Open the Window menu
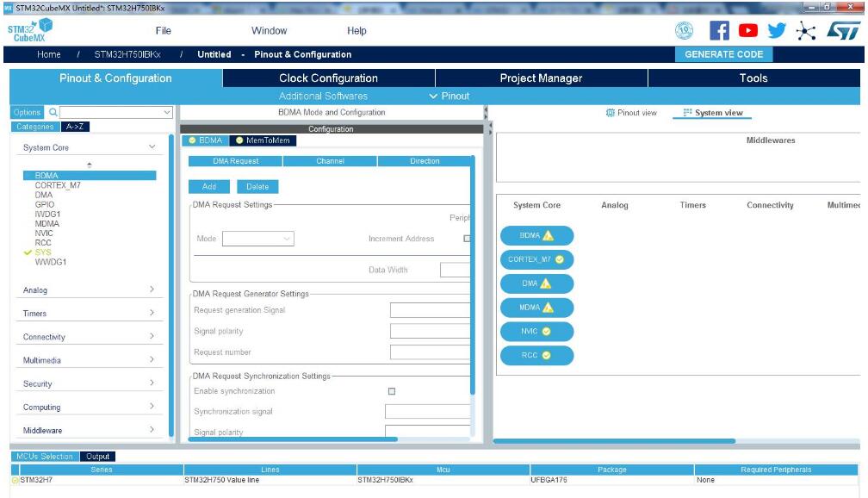 tap(269, 31)
